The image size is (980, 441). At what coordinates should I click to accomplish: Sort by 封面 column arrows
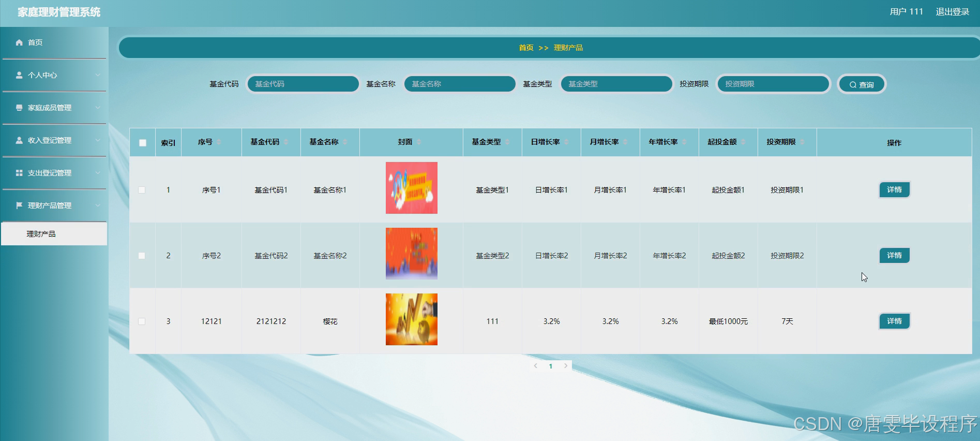click(419, 142)
